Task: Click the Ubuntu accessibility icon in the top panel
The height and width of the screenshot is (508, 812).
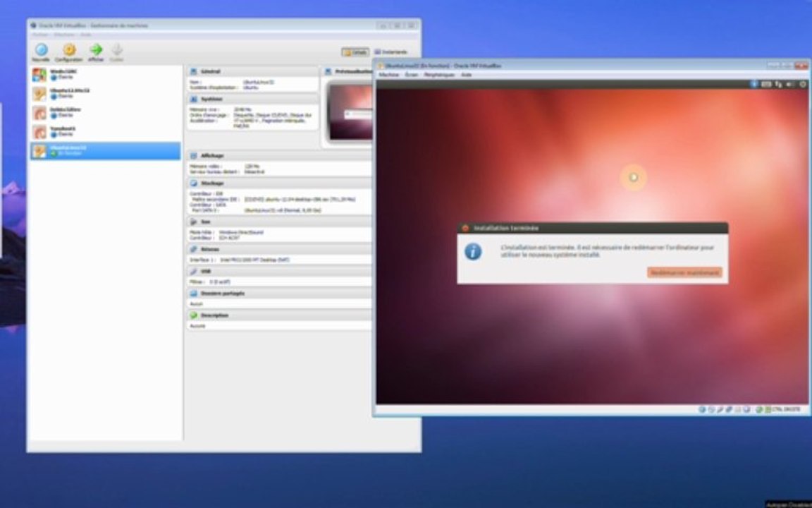Action: coord(754,84)
